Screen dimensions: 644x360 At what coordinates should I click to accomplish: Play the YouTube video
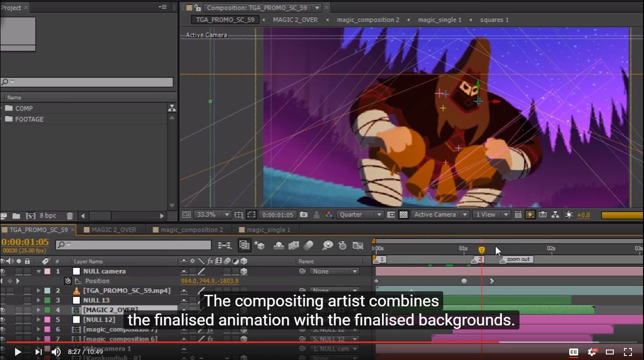tap(18, 352)
